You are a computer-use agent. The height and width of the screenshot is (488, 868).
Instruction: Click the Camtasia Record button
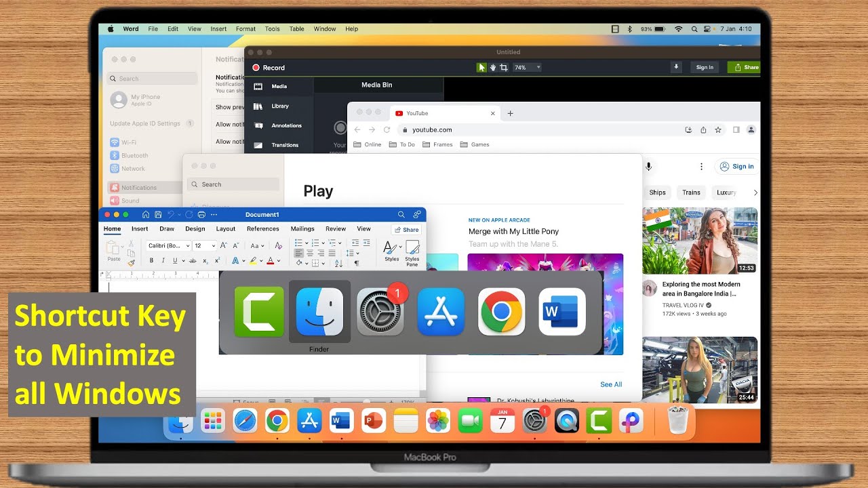[x=269, y=68]
